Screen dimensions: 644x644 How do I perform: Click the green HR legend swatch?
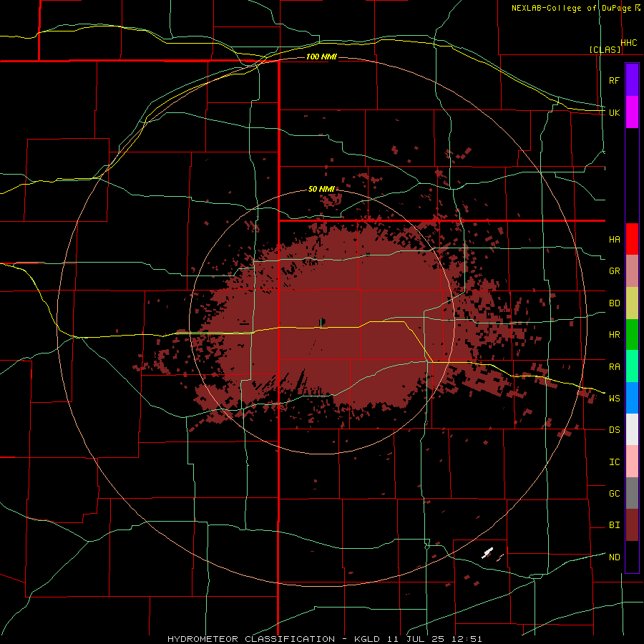tap(632, 335)
